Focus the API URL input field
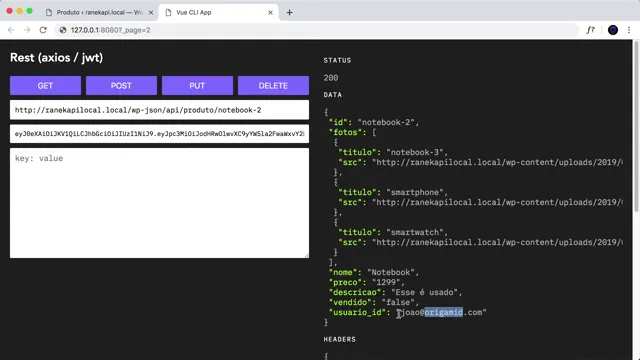This screenshot has height=360, width=640. pyautogui.click(x=159, y=110)
